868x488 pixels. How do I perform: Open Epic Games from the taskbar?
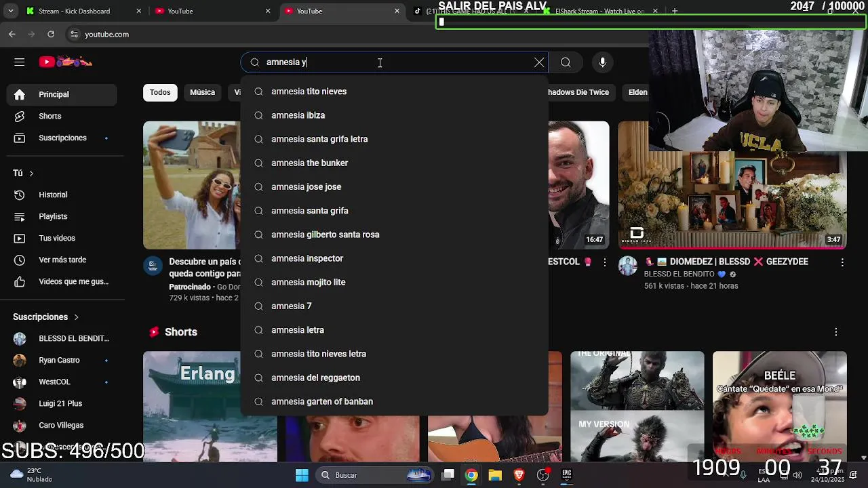(566, 475)
